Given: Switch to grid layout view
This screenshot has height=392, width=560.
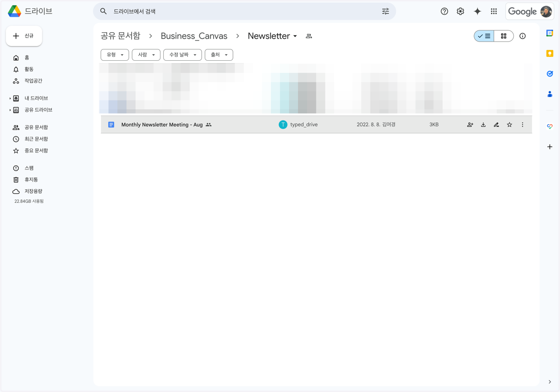Looking at the screenshot, I should tap(504, 36).
